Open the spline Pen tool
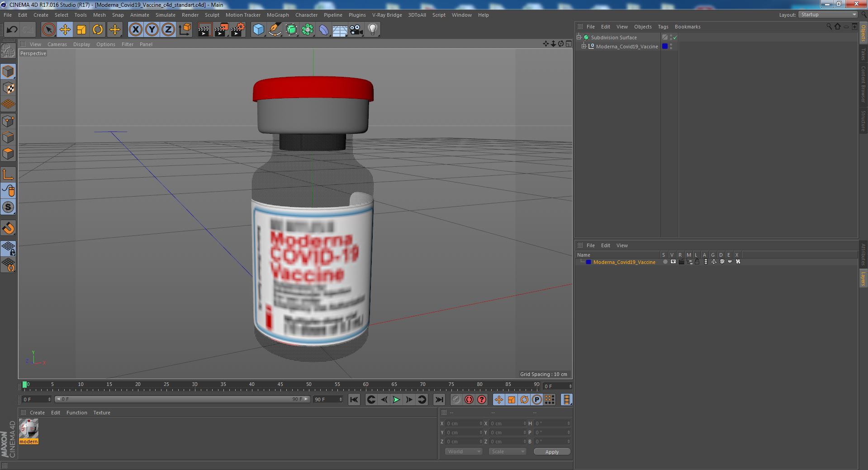The image size is (868, 470). pos(275,30)
